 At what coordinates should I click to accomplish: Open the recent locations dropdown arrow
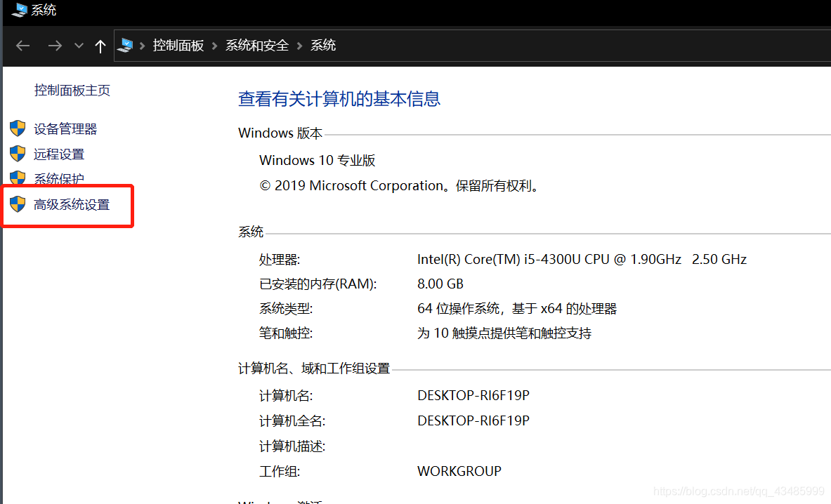(79, 46)
